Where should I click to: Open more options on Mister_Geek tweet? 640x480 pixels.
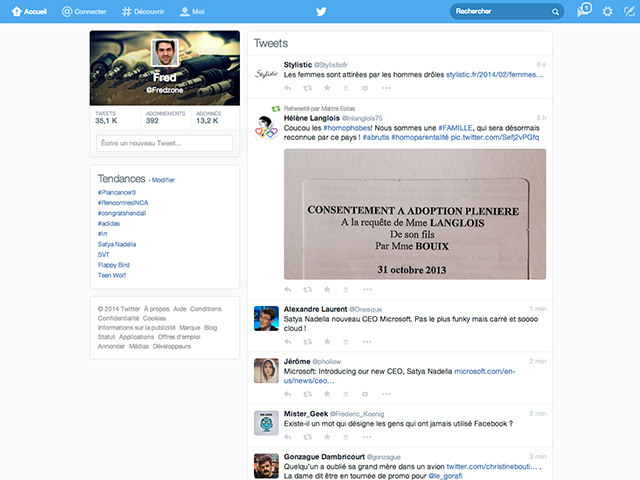click(367, 437)
